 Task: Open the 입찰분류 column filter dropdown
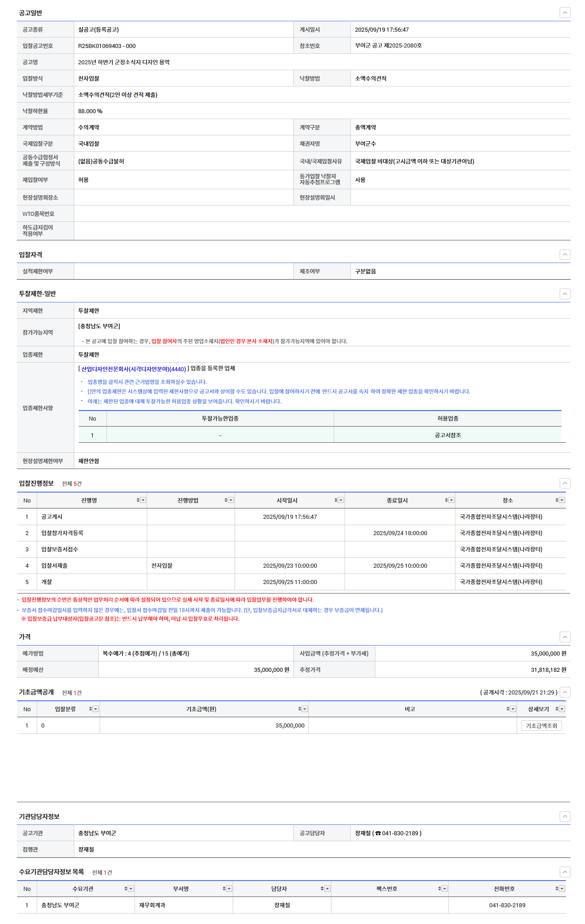point(96,709)
